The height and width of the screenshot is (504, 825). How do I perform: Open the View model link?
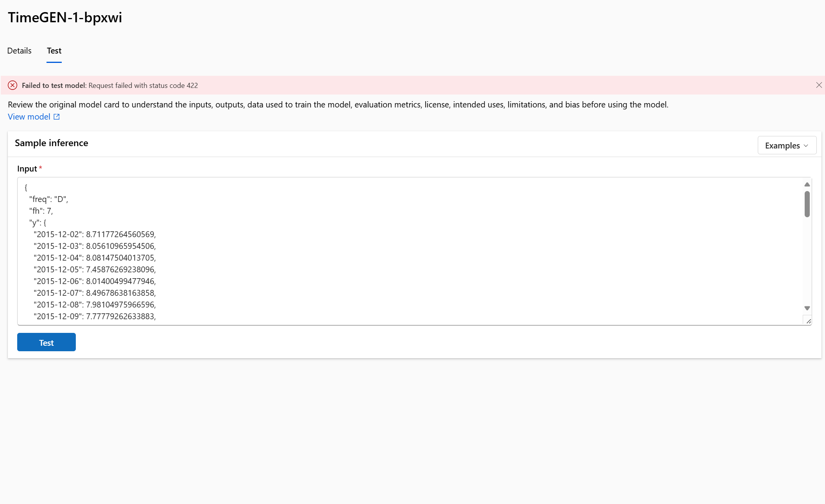click(29, 117)
